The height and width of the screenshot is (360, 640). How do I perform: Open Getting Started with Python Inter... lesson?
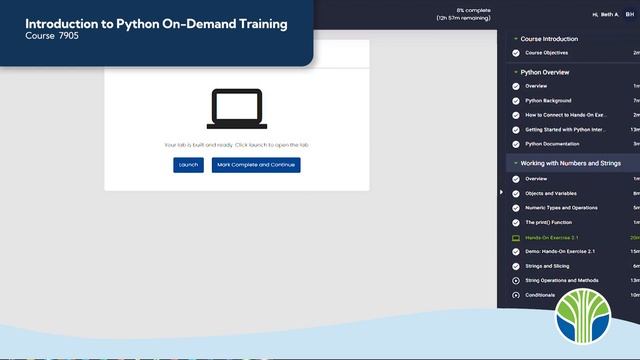pos(565,129)
